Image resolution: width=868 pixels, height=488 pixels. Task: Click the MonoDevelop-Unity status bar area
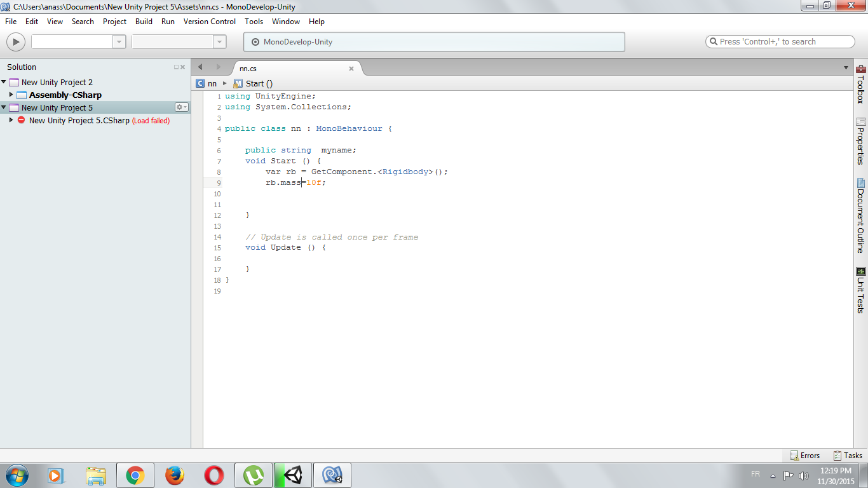pos(434,42)
